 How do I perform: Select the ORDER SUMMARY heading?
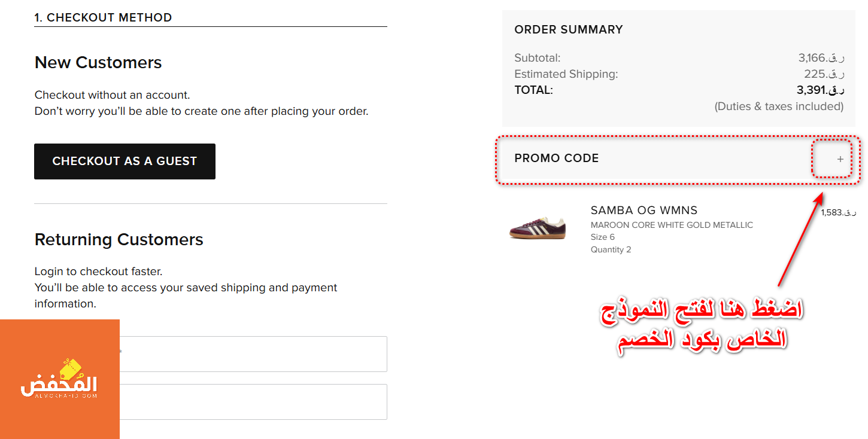569,29
